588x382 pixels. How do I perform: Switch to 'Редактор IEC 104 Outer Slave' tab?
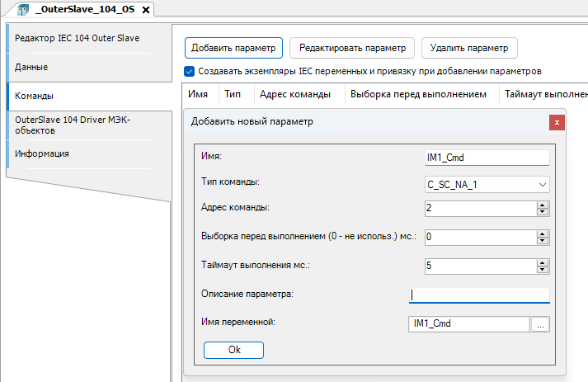[78, 38]
